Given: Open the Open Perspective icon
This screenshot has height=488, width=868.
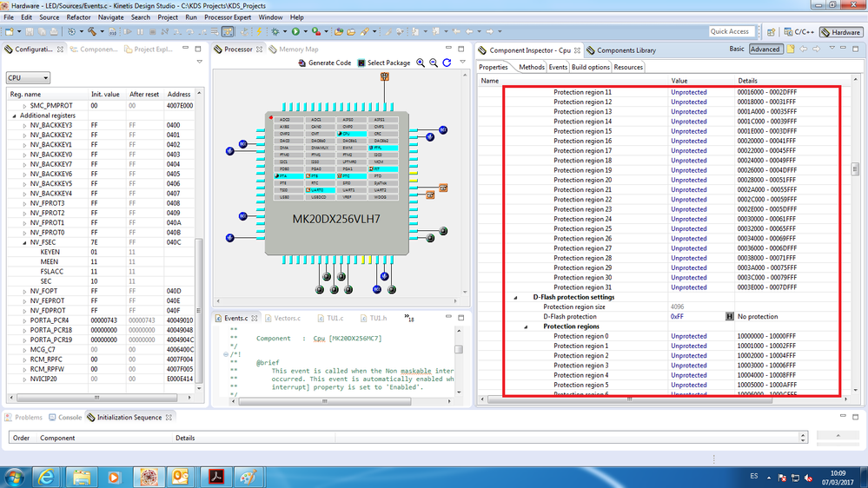Looking at the screenshot, I should pyautogui.click(x=771, y=32).
